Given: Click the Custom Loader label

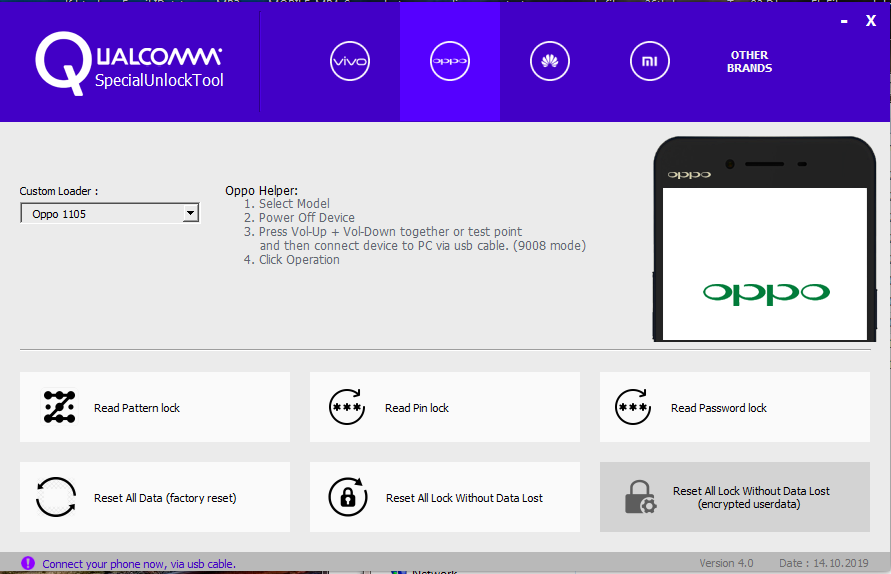Looking at the screenshot, I should coord(59,191).
